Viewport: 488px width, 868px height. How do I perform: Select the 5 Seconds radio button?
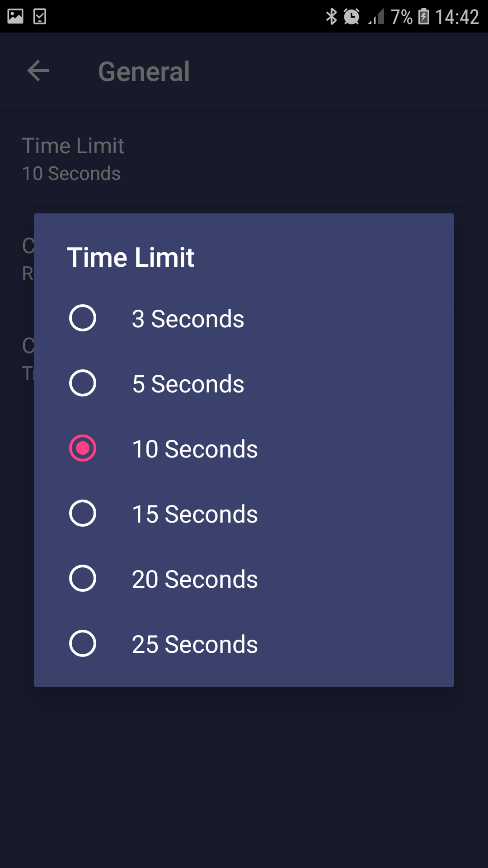(x=83, y=383)
